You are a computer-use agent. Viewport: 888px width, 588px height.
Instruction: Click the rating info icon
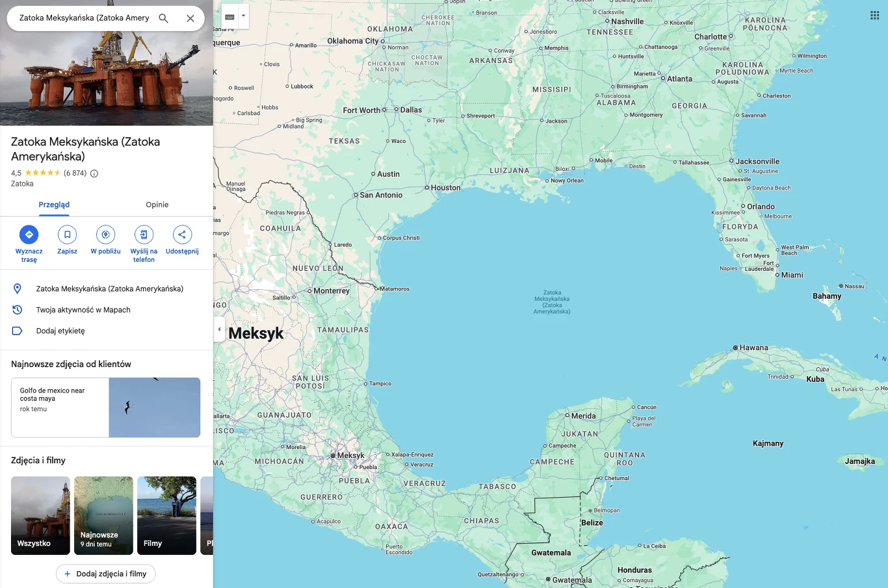click(x=94, y=173)
